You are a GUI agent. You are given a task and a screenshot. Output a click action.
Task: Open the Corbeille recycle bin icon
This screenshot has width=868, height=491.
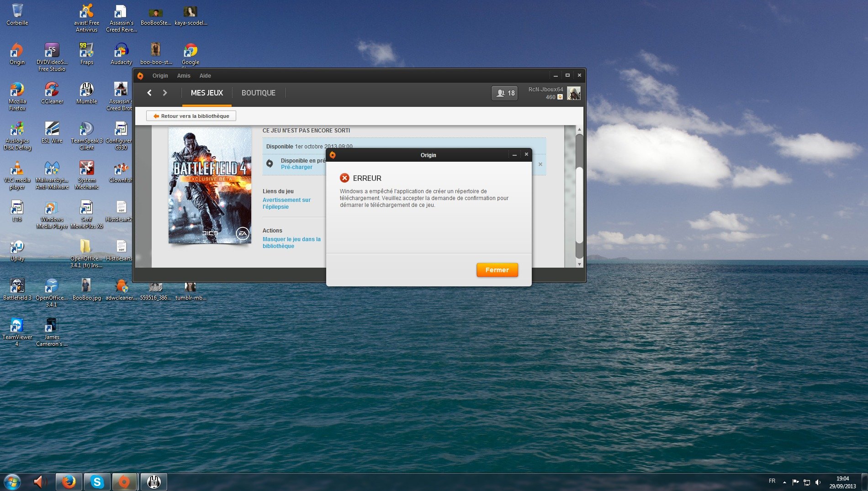17,15
